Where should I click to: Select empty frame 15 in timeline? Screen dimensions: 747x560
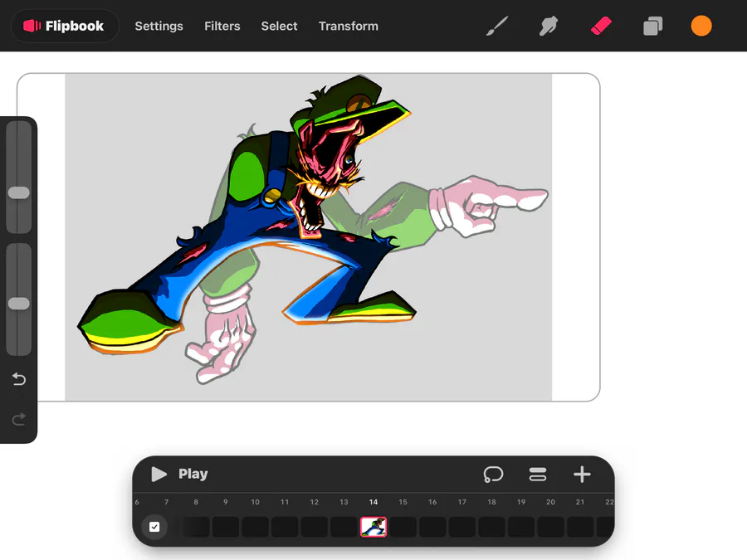point(403,527)
